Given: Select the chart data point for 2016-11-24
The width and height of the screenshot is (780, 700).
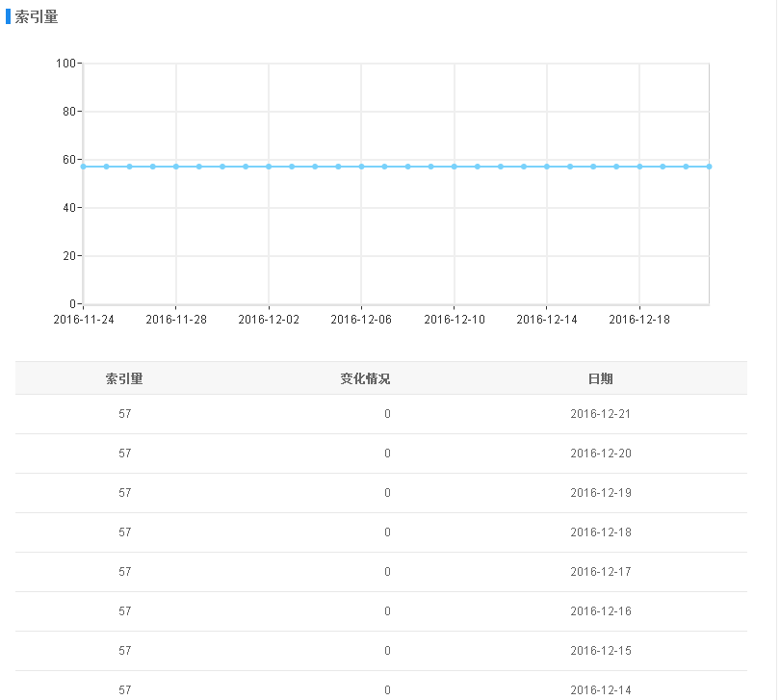Looking at the screenshot, I should 84,167.
